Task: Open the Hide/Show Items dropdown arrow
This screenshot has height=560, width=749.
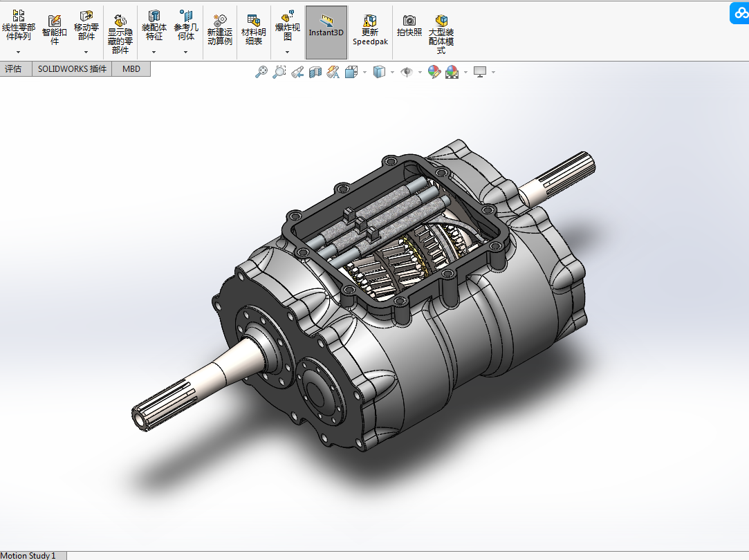Action: click(x=420, y=73)
